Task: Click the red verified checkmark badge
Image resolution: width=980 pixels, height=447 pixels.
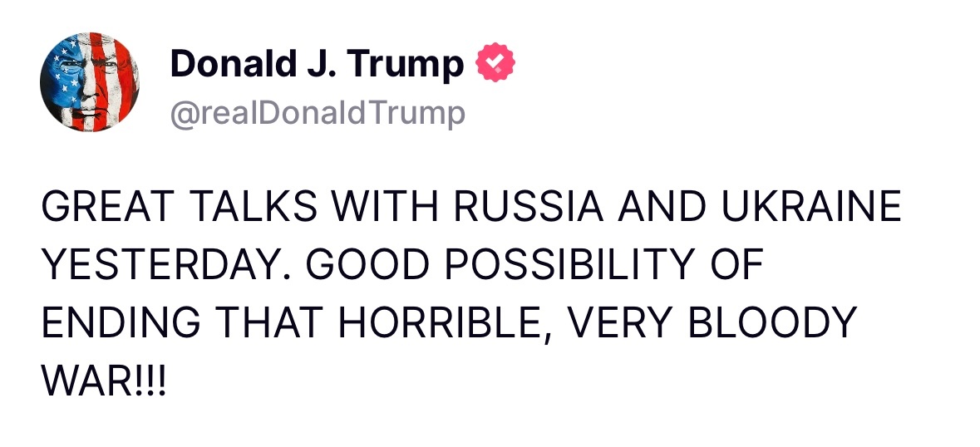Action: click(x=495, y=62)
